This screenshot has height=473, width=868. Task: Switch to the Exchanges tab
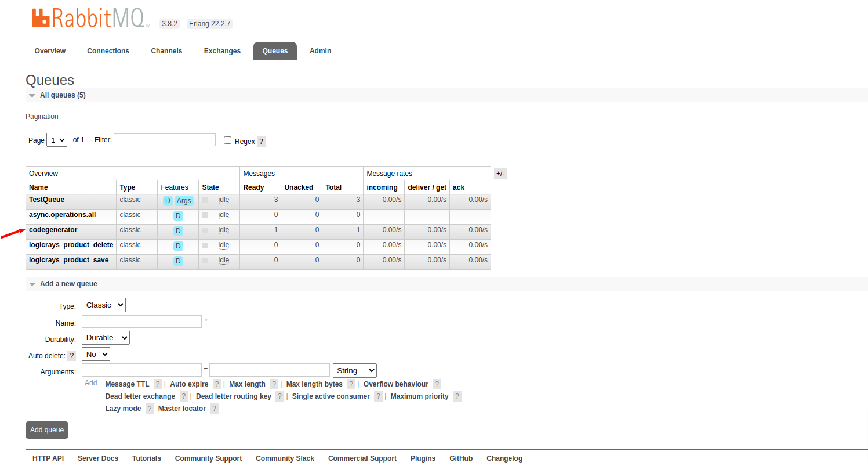(x=222, y=51)
